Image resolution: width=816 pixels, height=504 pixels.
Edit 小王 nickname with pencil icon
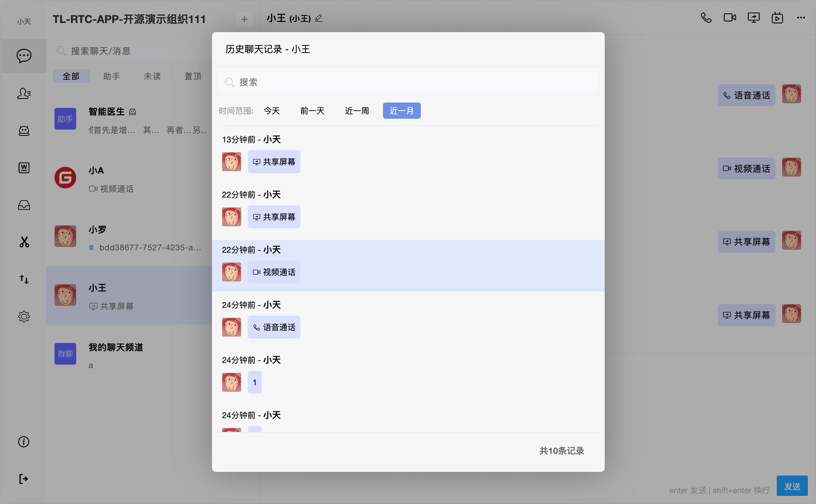[x=319, y=18]
